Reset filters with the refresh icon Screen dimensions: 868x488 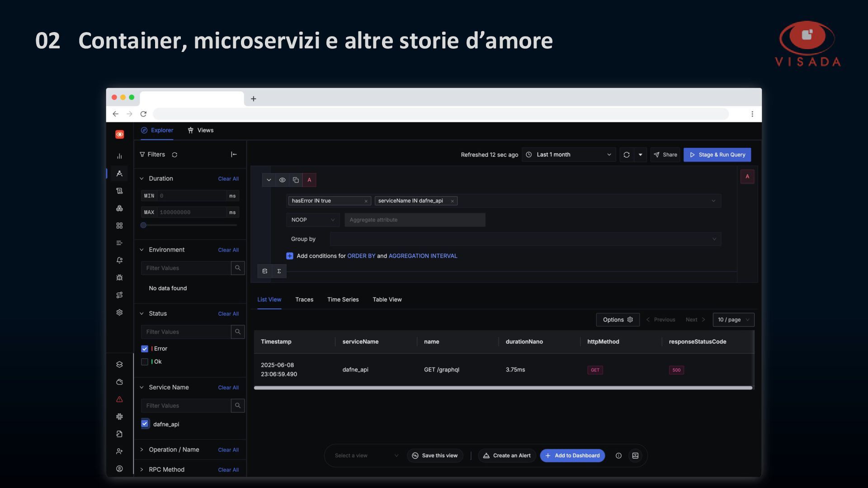[x=175, y=155]
